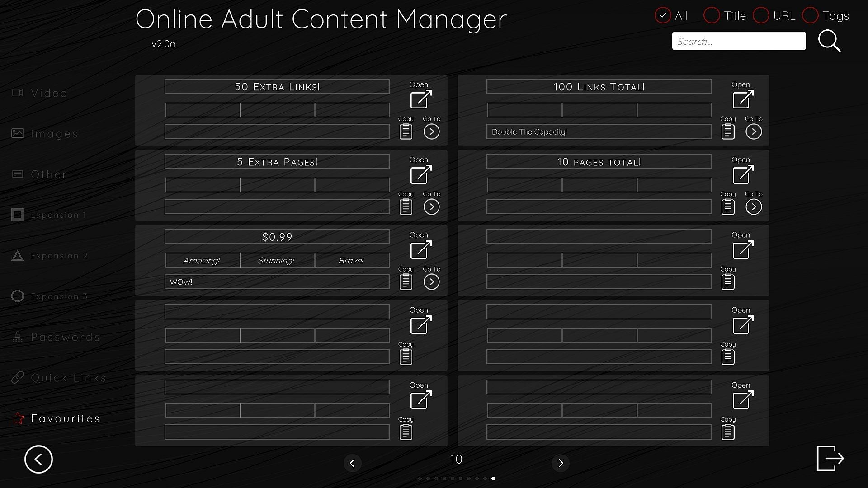This screenshot has width=868, height=488.
Task: Open the '50 Extra Links!' entry link
Action: [420, 99]
